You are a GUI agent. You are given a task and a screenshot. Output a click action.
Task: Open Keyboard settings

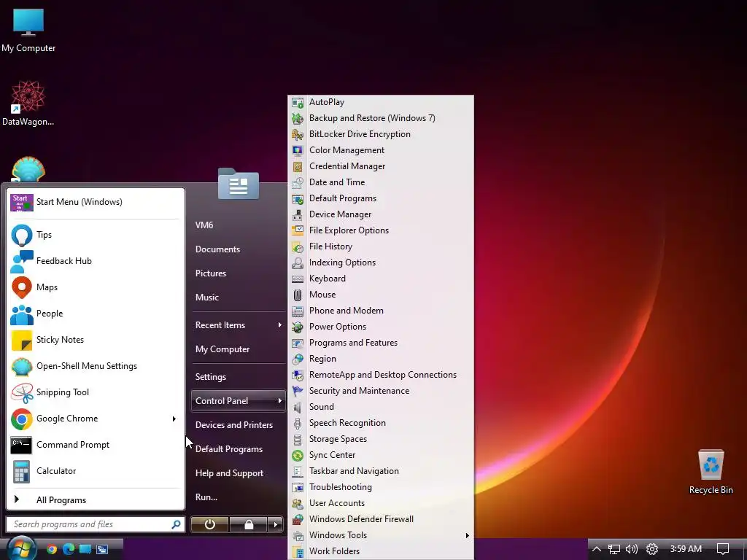pyautogui.click(x=381, y=279)
